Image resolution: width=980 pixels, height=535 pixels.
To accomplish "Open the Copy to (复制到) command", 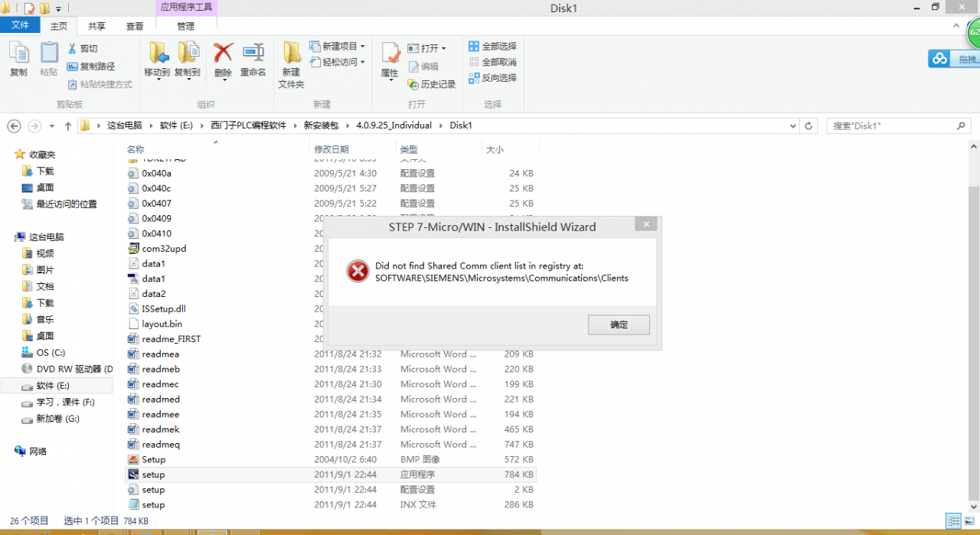I will [x=187, y=60].
